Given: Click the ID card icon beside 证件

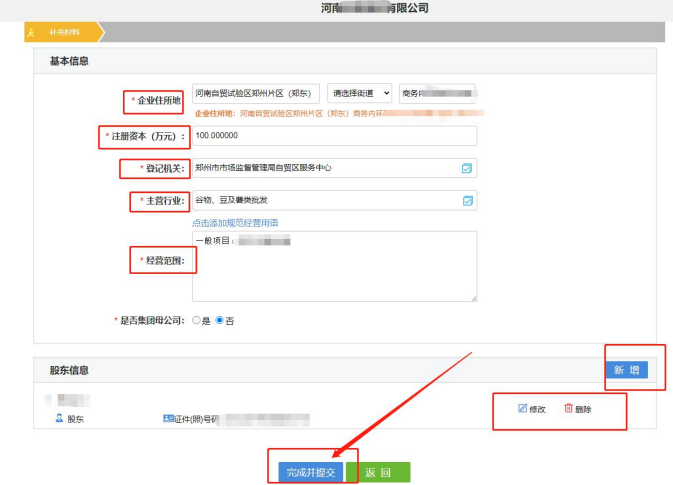Looking at the screenshot, I should (167, 418).
